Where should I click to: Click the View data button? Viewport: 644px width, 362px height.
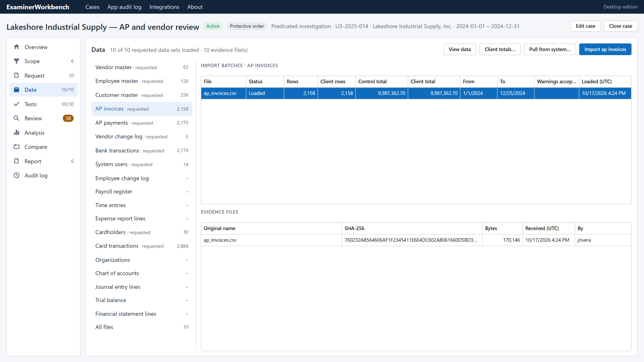tap(460, 50)
